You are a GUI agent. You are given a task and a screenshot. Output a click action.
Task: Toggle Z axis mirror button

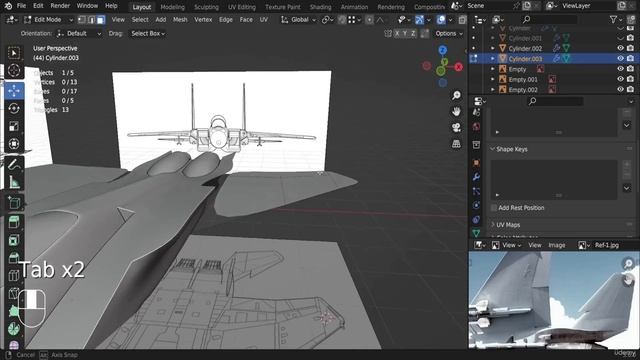click(413, 33)
